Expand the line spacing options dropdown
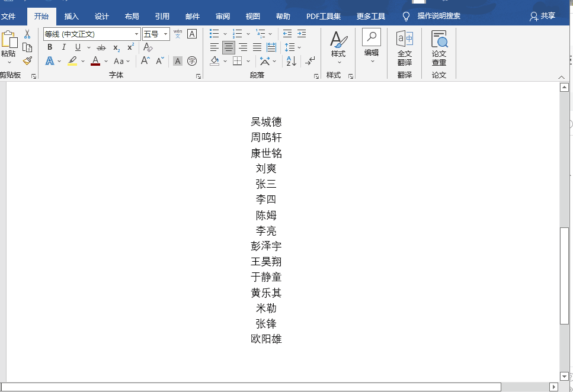 (x=299, y=47)
